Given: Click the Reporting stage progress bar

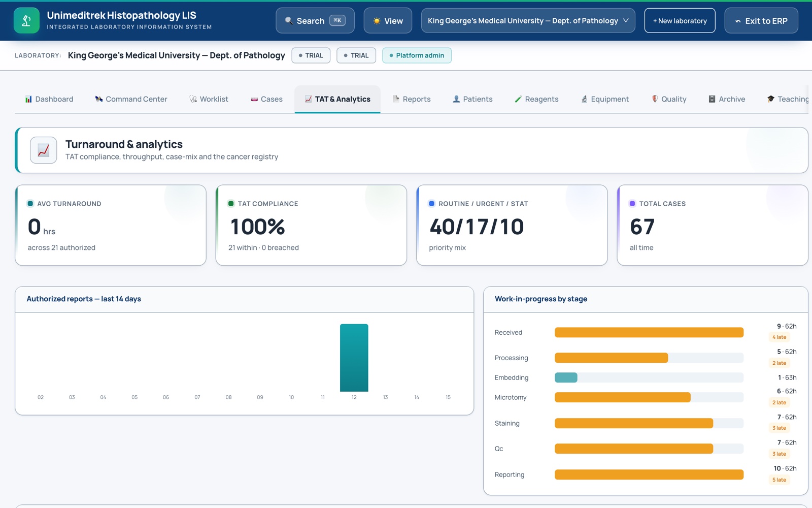Looking at the screenshot, I should (x=649, y=474).
